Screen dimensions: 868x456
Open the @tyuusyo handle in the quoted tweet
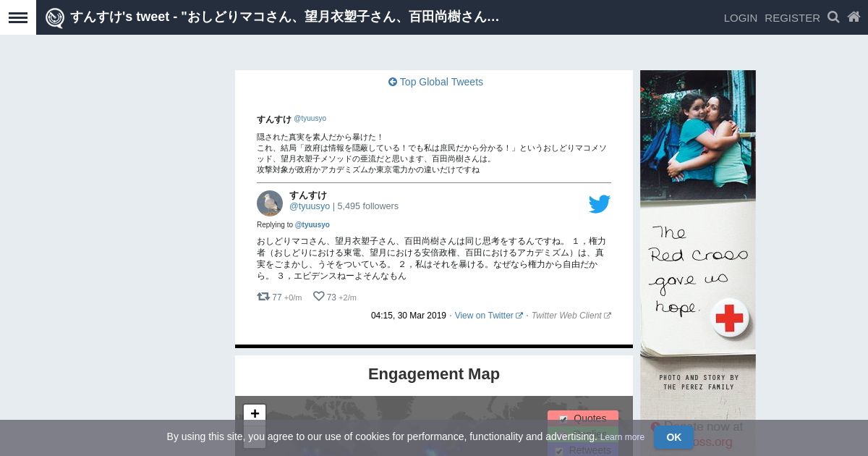tap(310, 119)
